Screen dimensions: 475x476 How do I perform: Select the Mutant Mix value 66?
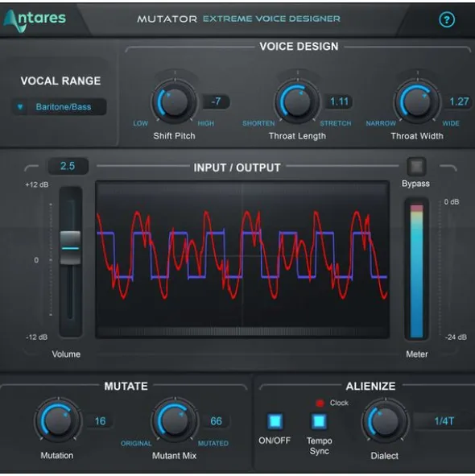(216, 421)
